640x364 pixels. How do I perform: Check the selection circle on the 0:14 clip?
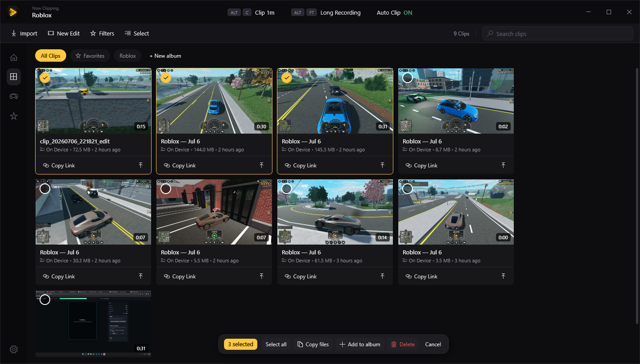pyautogui.click(x=286, y=189)
